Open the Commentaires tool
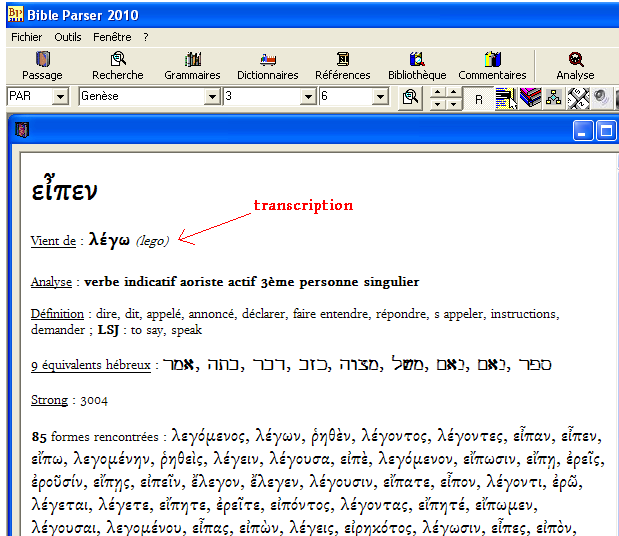Viewport: 619px width, 536px height. click(492, 66)
